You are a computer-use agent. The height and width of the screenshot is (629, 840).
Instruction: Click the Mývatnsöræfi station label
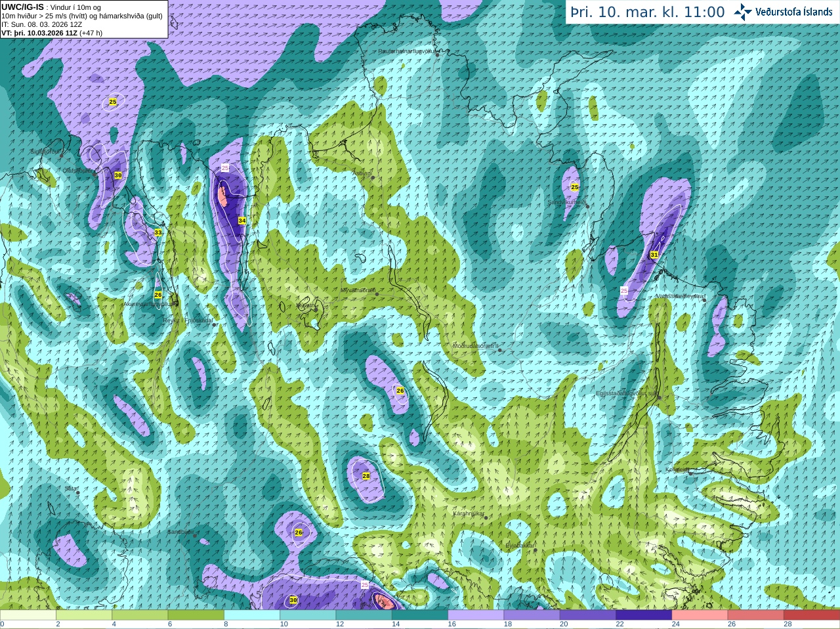(358, 290)
